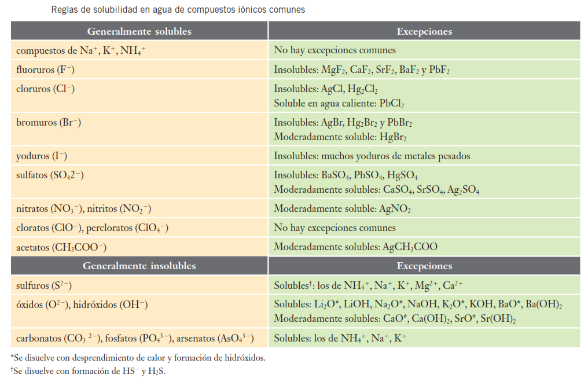Select the 'Generalmente solubles' header cell
Image resolution: width=588 pixels, height=378 pixels.
coord(139,31)
